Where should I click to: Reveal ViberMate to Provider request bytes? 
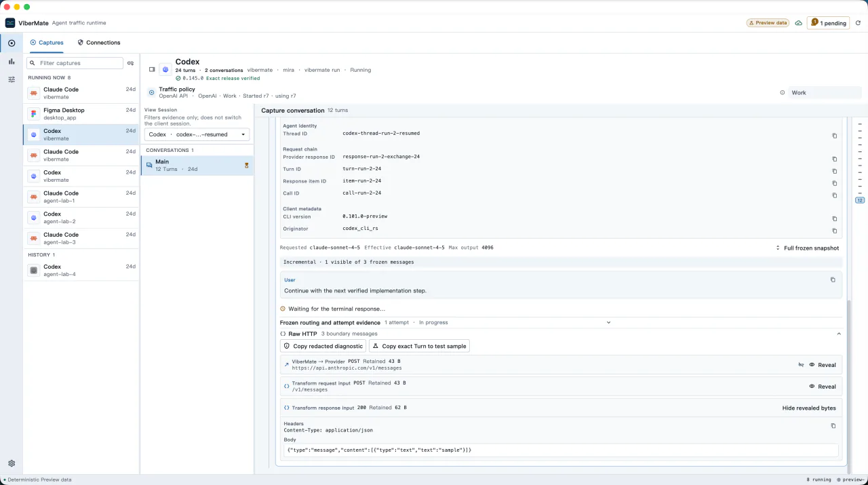[x=822, y=365]
